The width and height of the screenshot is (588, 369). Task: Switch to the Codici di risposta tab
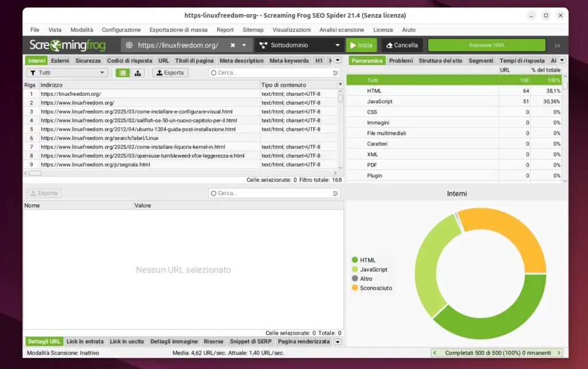click(x=130, y=60)
